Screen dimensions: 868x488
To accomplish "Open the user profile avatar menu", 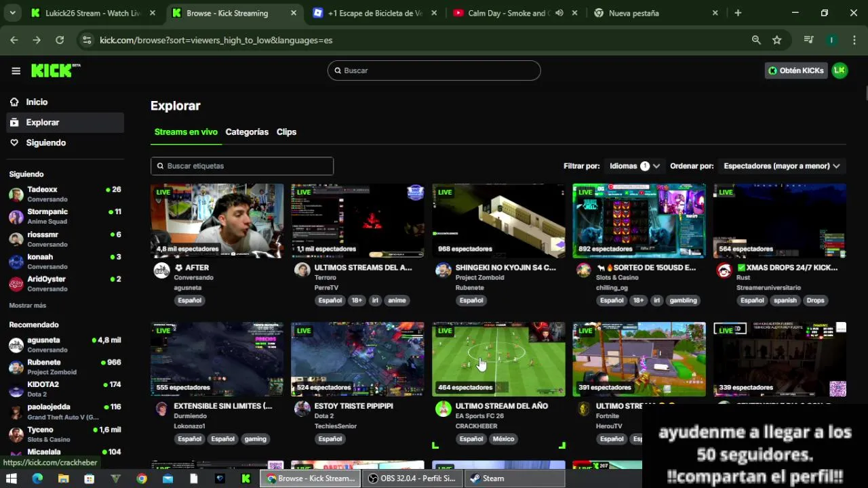I will point(840,70).
